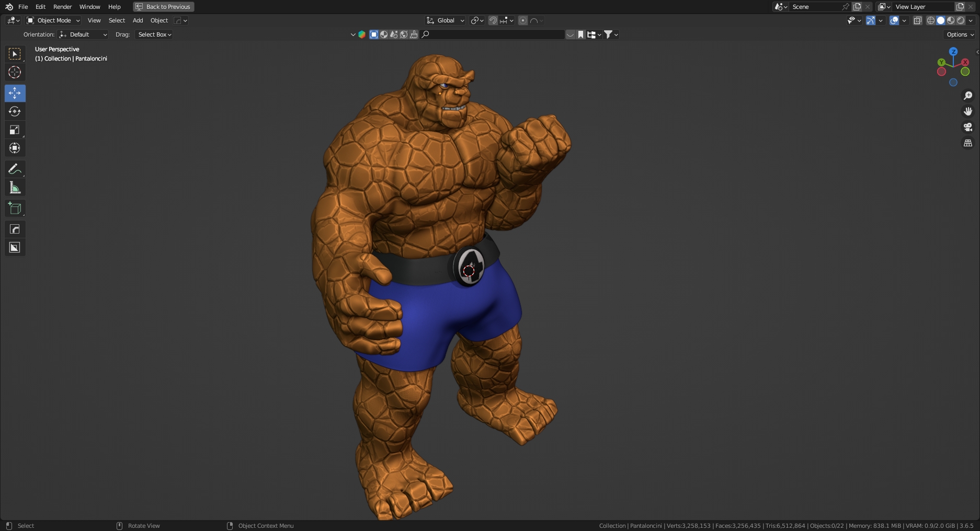Expand the Options dropdown

click(x=960, y=34)
